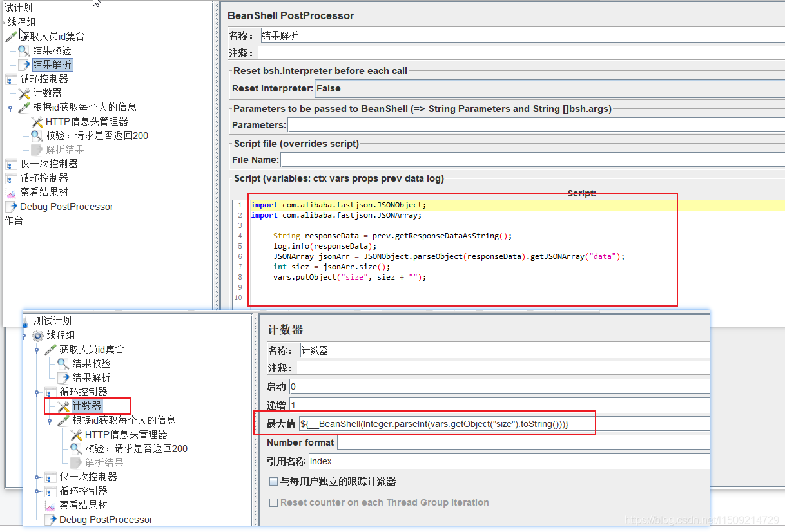Collapse 根据id获取每个人的信息 node in 计数器 window tree
This screenshot has height=532, width=785.
pos(50,421)
